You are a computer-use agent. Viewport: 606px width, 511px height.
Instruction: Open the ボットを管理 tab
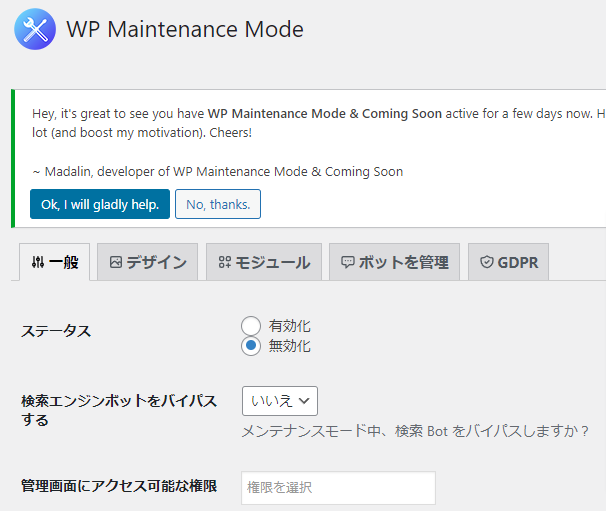394,263
